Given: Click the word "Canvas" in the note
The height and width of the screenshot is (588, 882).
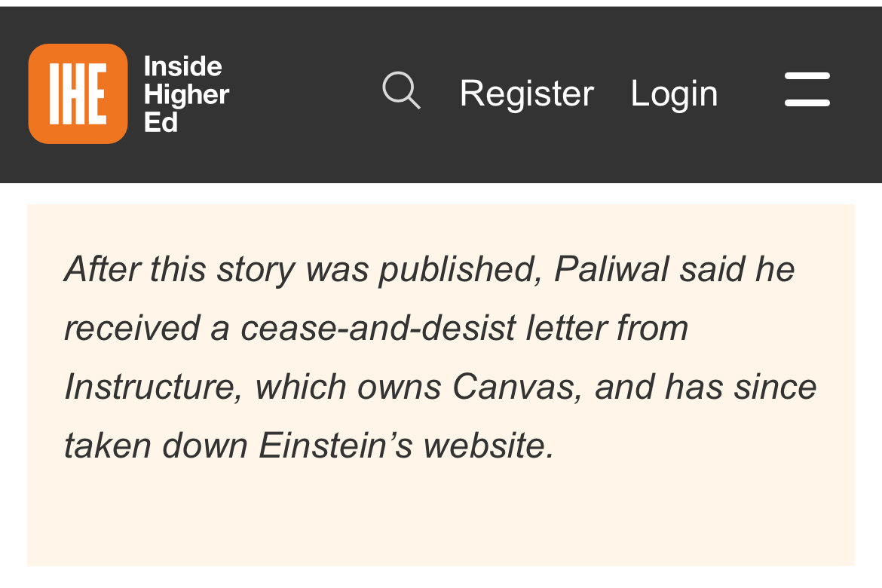Looking at the screenshot, I should click(517, 387).
